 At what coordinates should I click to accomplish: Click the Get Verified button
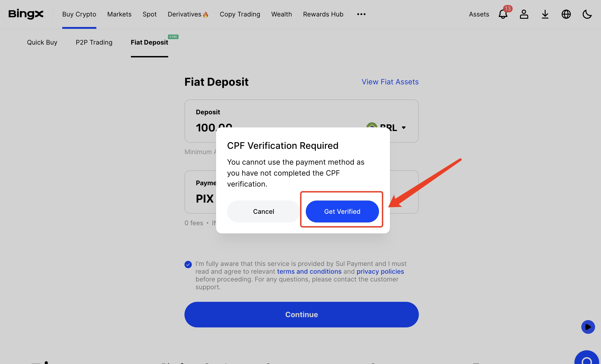click(342, 211)
